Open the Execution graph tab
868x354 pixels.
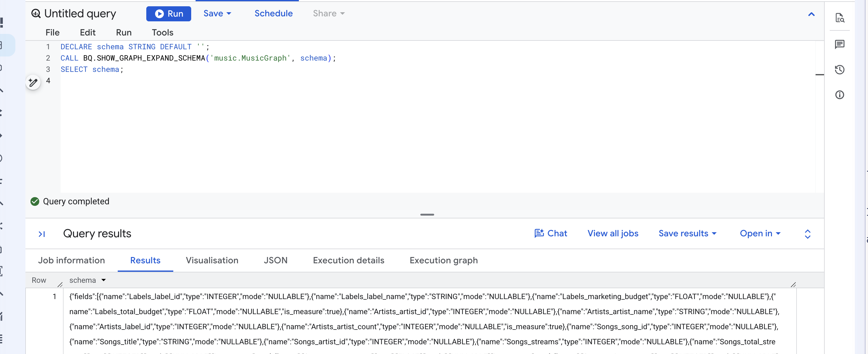pos(444,260)
